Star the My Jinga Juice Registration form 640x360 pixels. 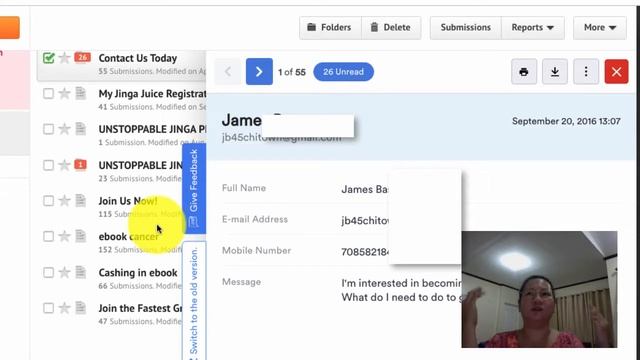(x=64, y=93)
